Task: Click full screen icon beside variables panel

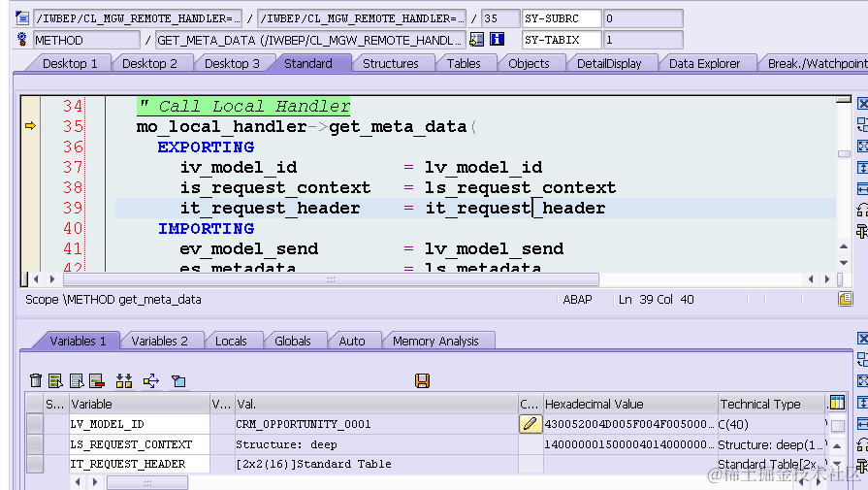Action: (x=862, y=381)
